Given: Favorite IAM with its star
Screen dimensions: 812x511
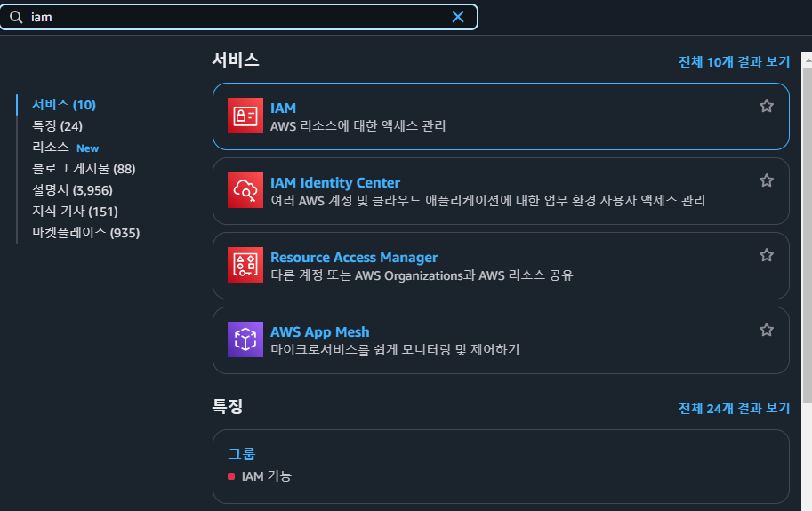Looking at the screenshot, I should point(767,106).
